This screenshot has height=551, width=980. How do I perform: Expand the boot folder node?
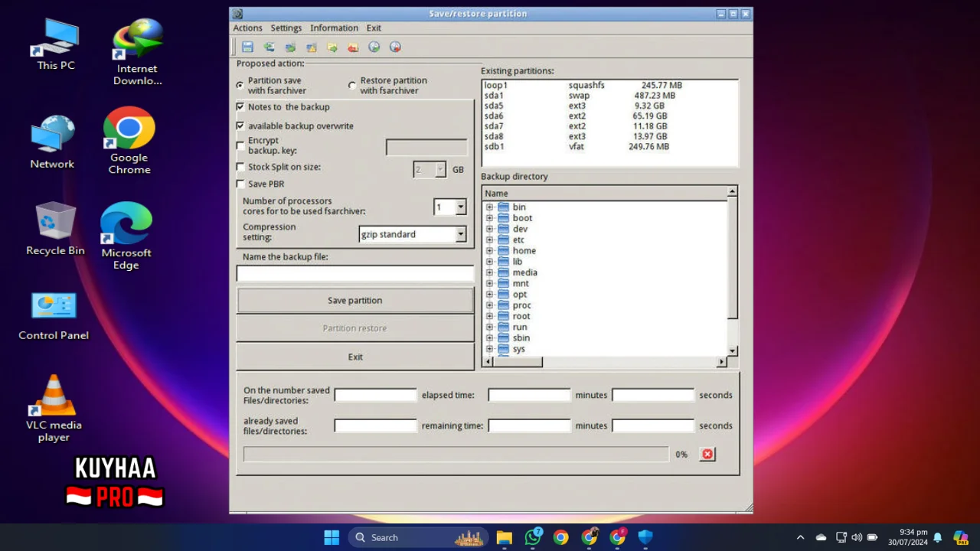tap(489, 218)
